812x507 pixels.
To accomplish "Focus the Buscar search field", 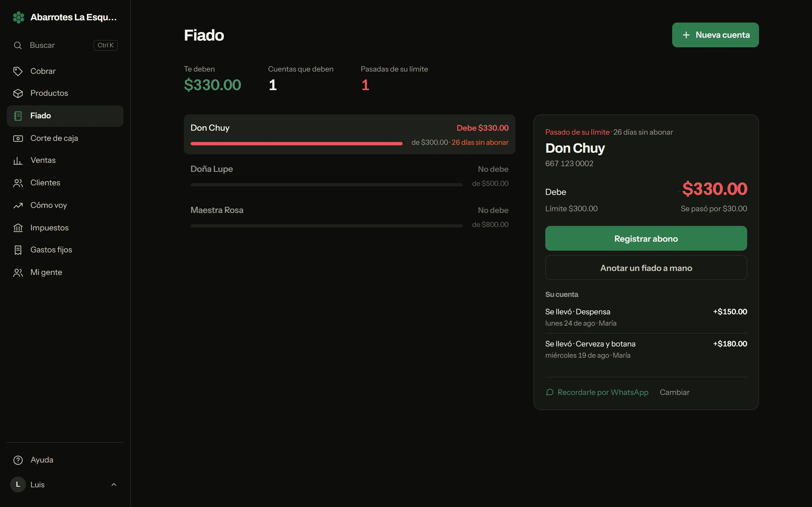I will click(x=65, y=45).
